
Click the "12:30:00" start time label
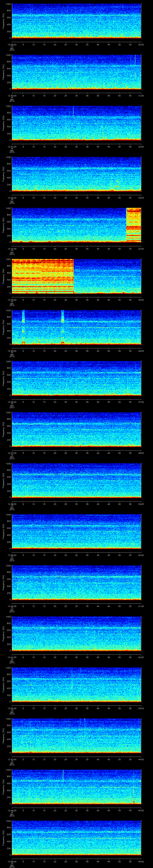12,96
